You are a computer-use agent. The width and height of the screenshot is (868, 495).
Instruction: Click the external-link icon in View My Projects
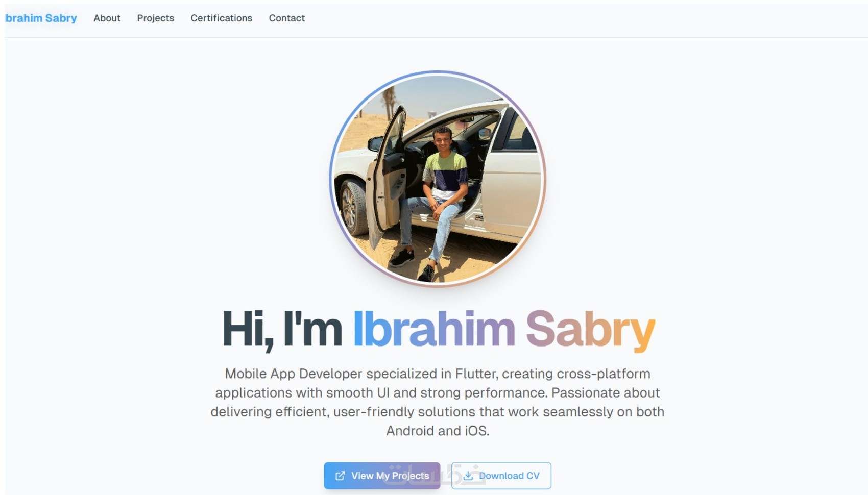click(340, 476)
